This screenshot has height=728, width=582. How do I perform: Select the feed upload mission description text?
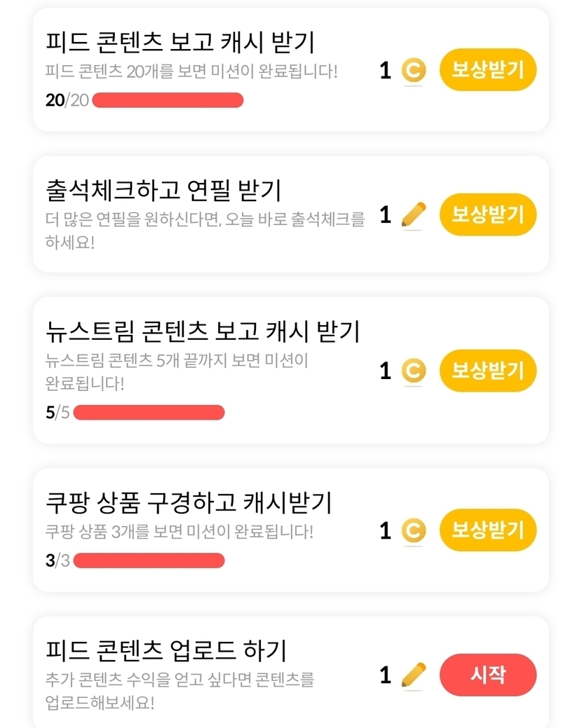(x=180, y=690)
